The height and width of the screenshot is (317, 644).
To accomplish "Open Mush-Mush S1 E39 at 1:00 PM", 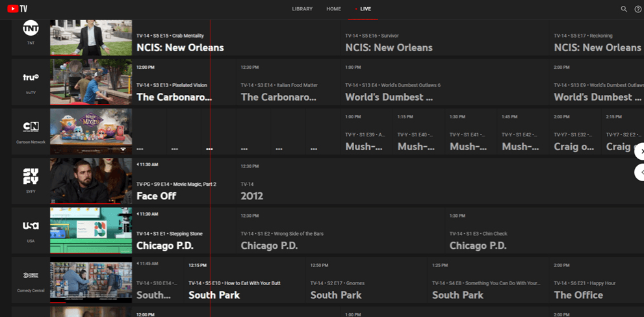I will (x=367, y=131).
